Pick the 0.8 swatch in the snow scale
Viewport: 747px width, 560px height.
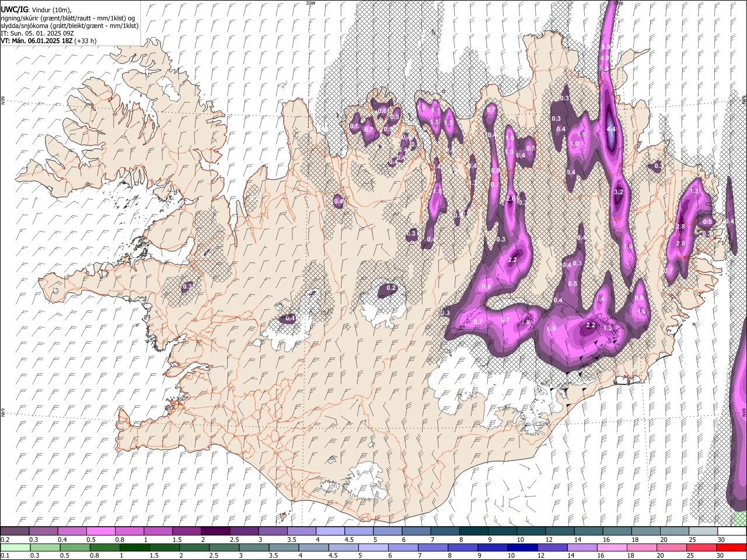[129, 531]
